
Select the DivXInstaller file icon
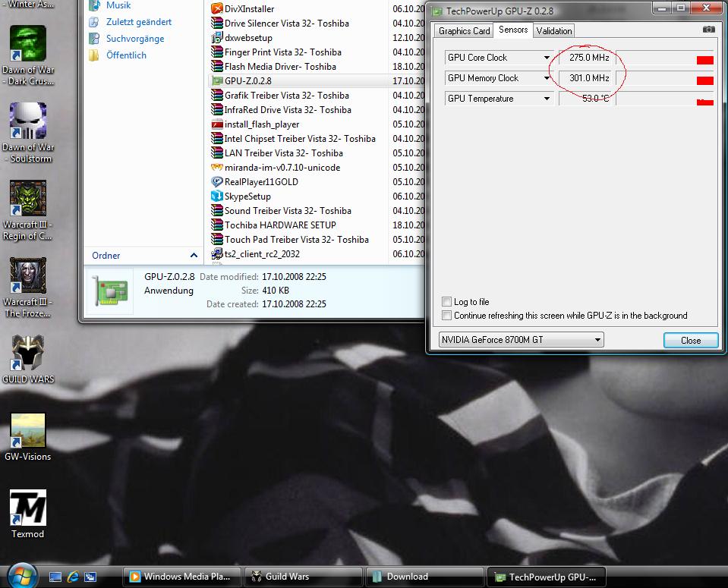click(x=217, y=8)
